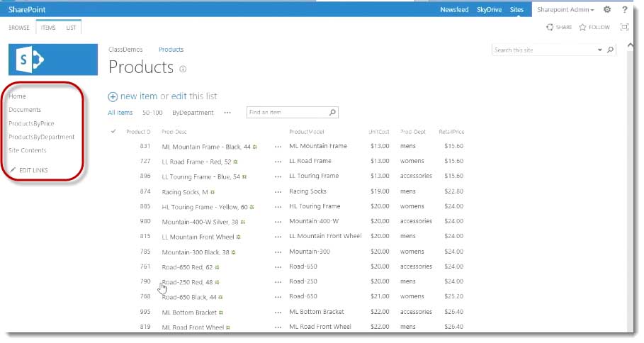This screenshot has width=644, height=343.
Task: Open ellipsis menu for LL Touring Frame - Blue
Action: (x=278, y=176)
